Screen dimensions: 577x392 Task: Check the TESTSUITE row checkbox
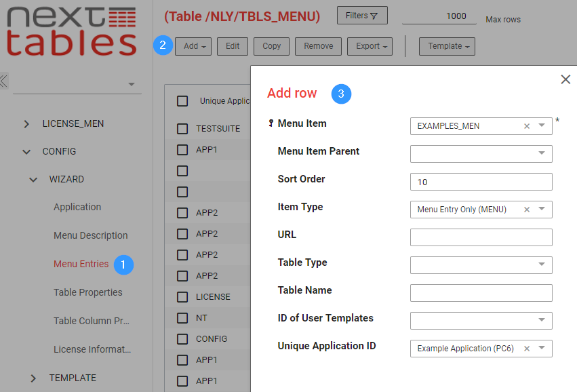pyautogui.click(x=182, y=129)
